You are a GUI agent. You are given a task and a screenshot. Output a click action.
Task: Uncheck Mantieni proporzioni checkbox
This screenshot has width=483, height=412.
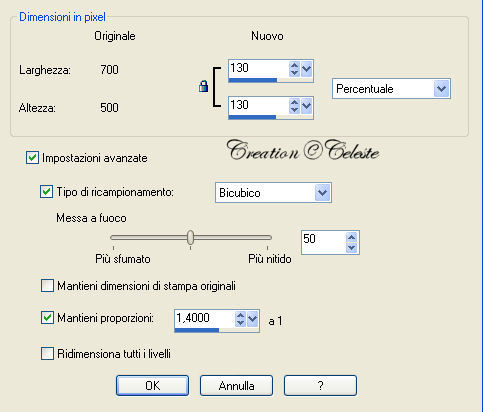[47, 318]
